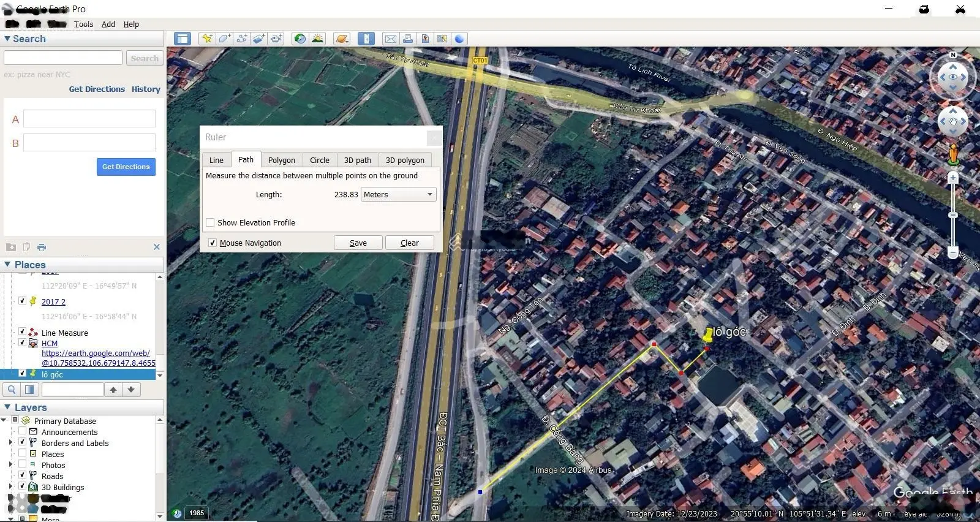Click the 1985 historical imagery button
Screen dimensions: 980x522
coord(197,513)
